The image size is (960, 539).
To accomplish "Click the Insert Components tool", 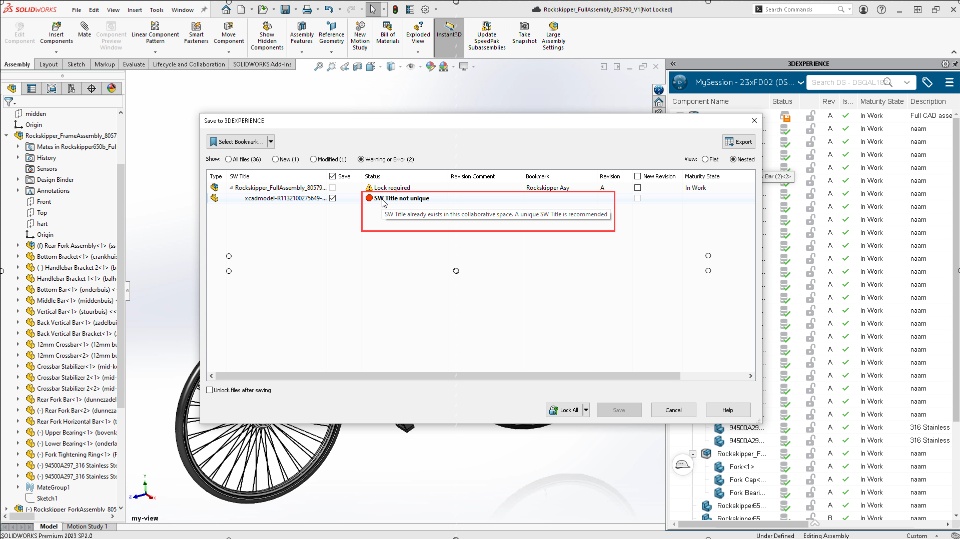I will click(x=56, y=33).
